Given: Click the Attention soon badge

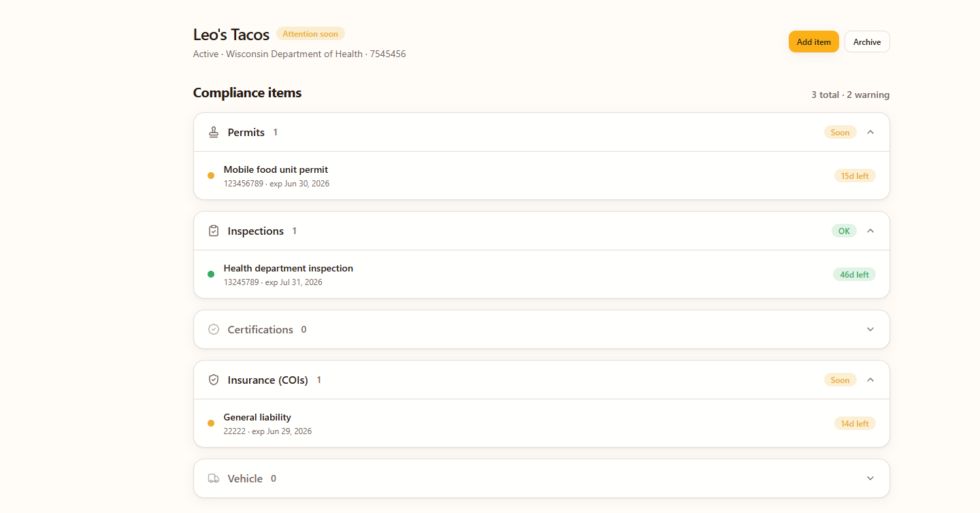Looking at the screenshot, I should click(x=310, y=34).
